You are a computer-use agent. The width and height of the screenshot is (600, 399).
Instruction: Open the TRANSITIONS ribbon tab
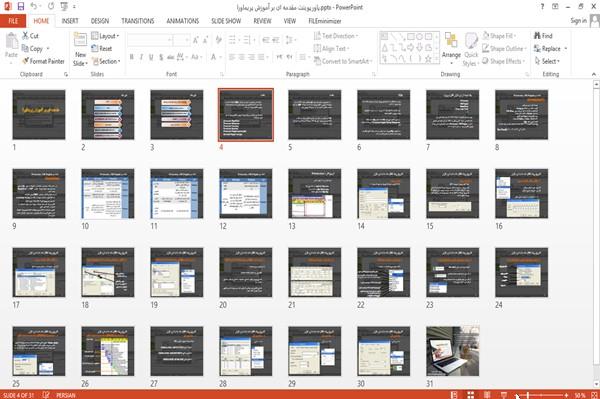[138, 21]
